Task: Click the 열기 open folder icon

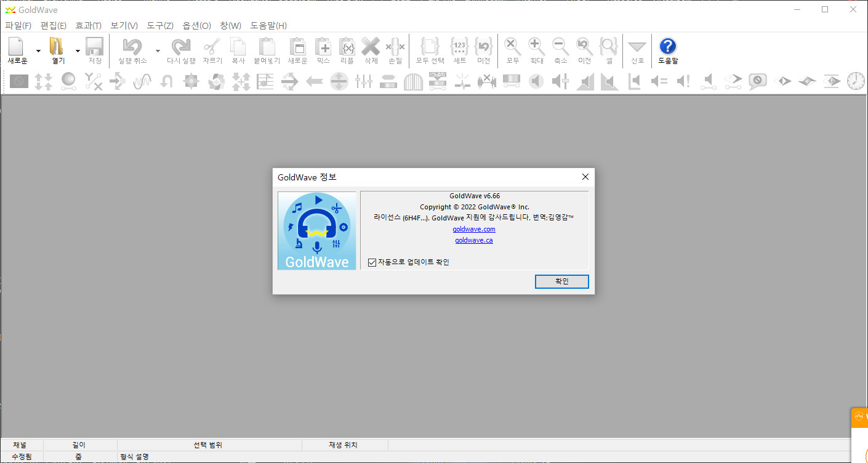Action: tap(57, 46)
